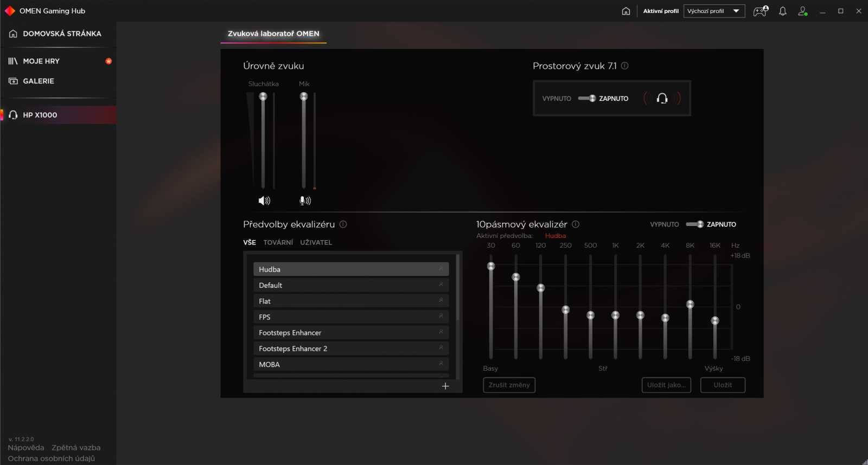868x465 pixels.
Task: Open the Zpětná vazba link
Action: pos(76,448)
